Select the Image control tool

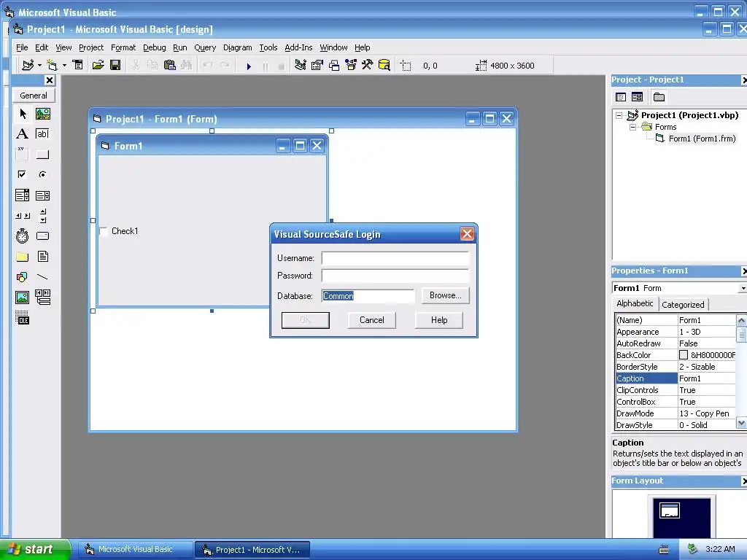[23, 297]
